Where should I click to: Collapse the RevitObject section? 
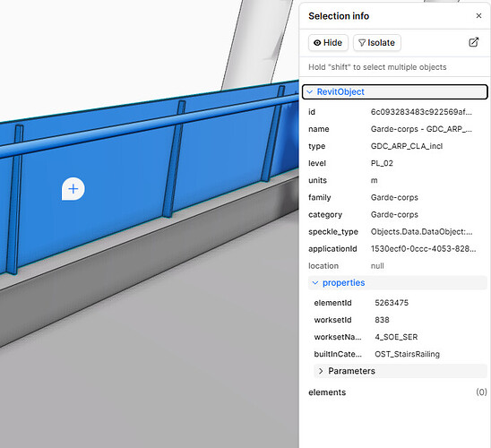[x=394, y=91]
